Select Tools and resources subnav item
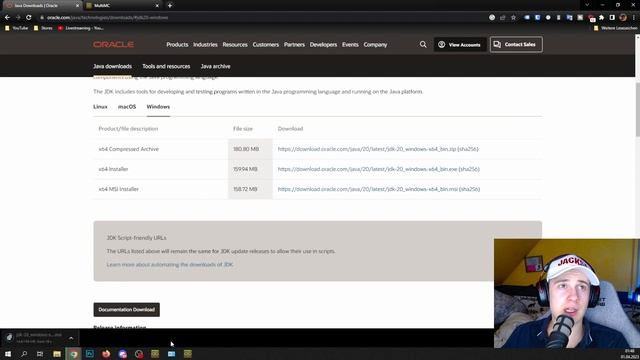This screenshot has width=640, height=360. coord(166,66)
